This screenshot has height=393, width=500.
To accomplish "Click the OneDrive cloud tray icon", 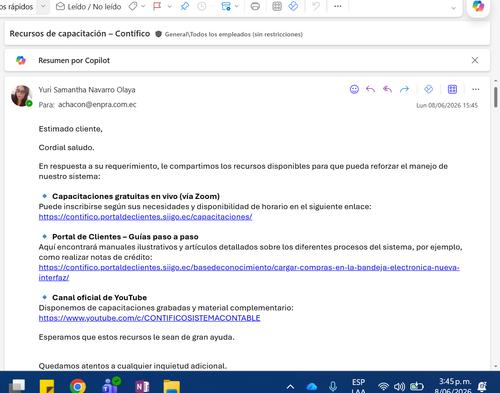I will [312, 387].
